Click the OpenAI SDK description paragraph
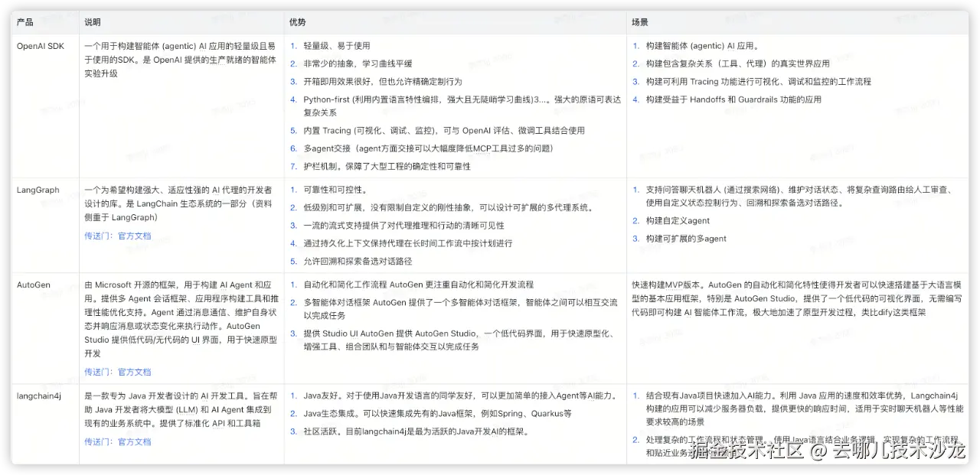 181,60
